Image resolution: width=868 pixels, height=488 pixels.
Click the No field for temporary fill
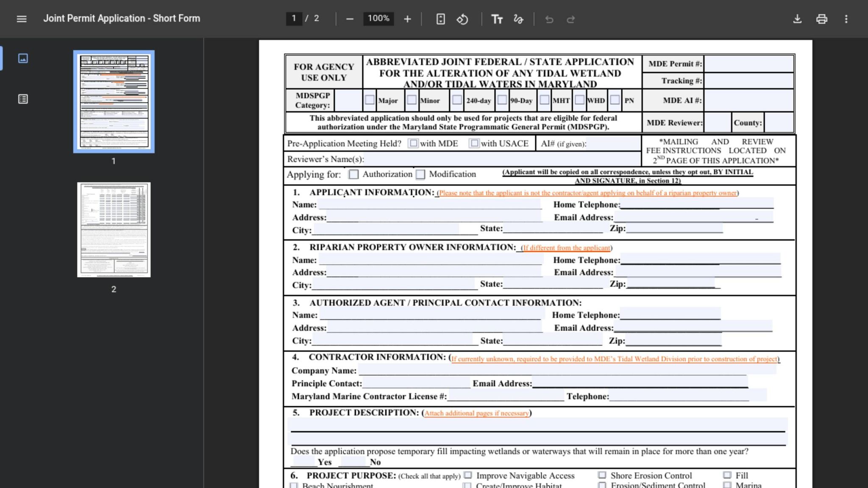pyautogui.click(x=353, y=461)
